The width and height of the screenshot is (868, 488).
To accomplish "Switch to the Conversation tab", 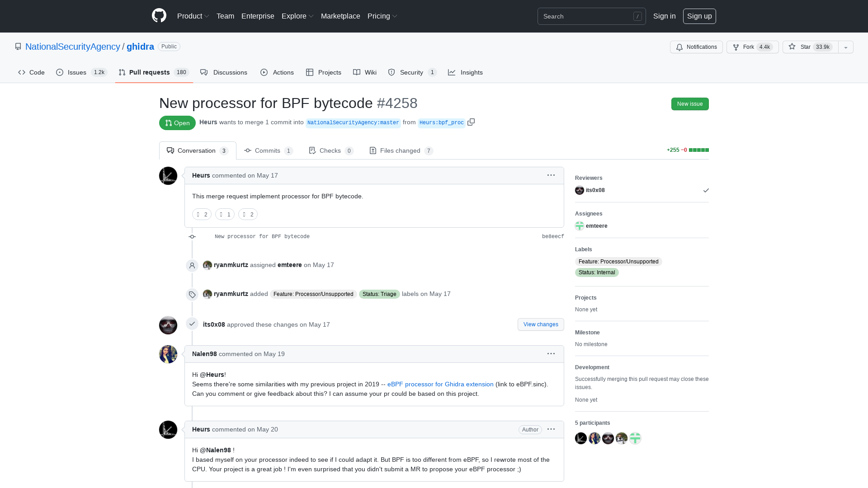I will tap(198, 150).
